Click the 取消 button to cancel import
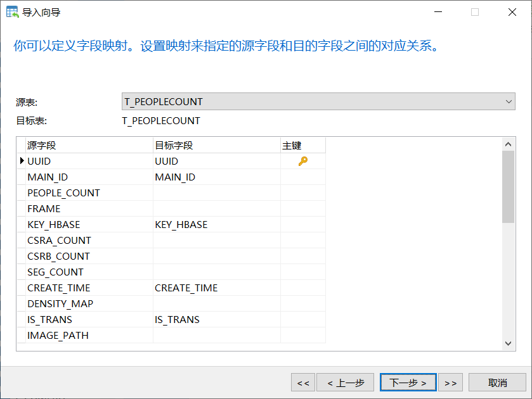 click(x=497, y=382)
